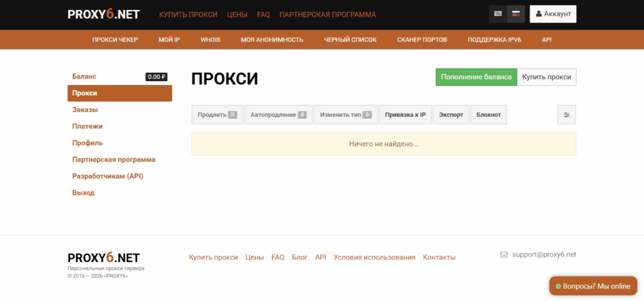Open footer API link
Viewport: 644px width, 301px height.
[x=320, y=258]
